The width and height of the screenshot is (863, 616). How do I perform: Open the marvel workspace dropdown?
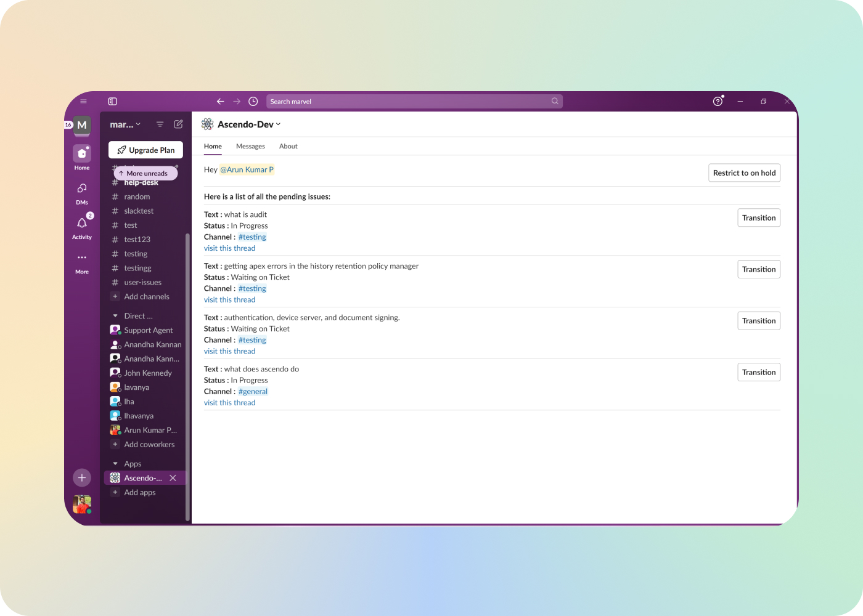coord(125,124)
